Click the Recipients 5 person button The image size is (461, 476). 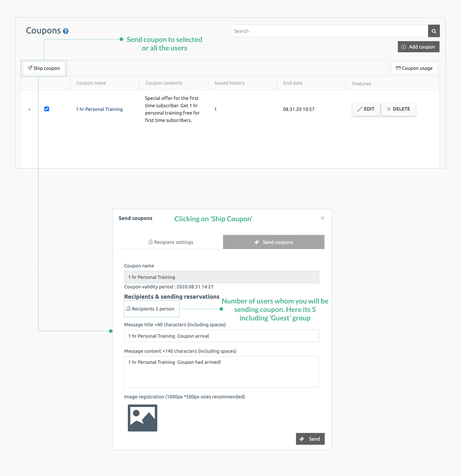[152, 309]
